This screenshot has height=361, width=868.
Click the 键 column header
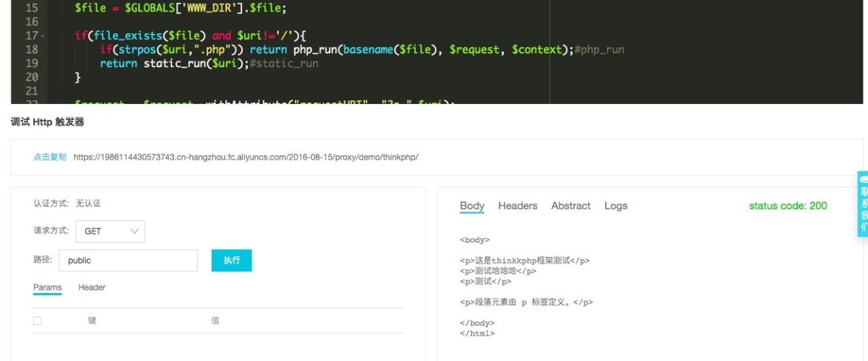tap(92, 321)
